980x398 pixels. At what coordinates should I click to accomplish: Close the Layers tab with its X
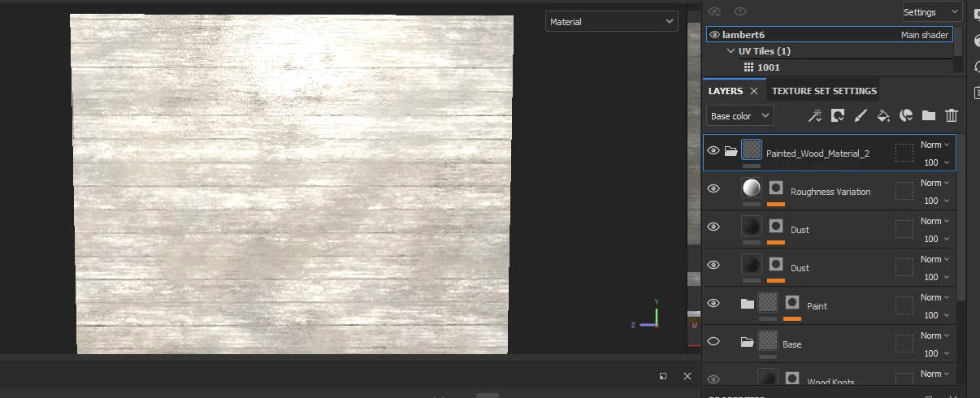pos(754,91)
